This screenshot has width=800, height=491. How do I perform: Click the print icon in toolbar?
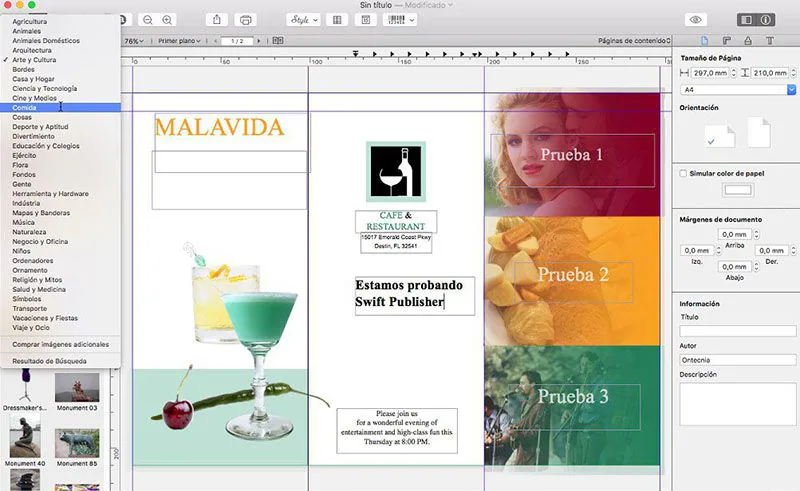click(245, 20)
